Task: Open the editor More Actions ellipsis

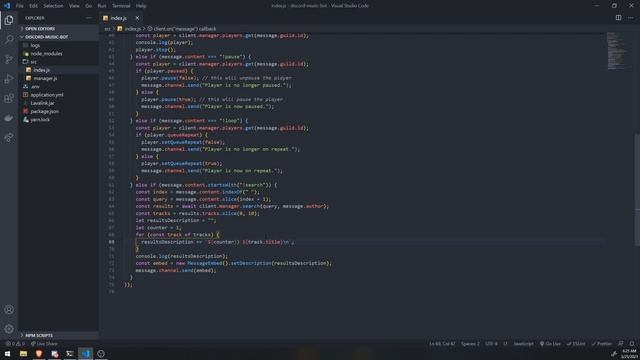Action: [631, 18]
